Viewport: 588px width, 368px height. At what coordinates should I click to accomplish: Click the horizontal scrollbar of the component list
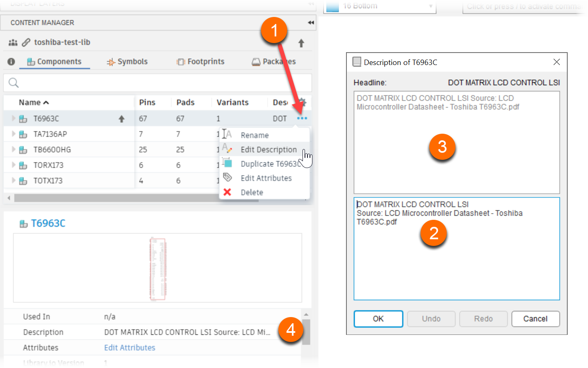tap(136, 198)
